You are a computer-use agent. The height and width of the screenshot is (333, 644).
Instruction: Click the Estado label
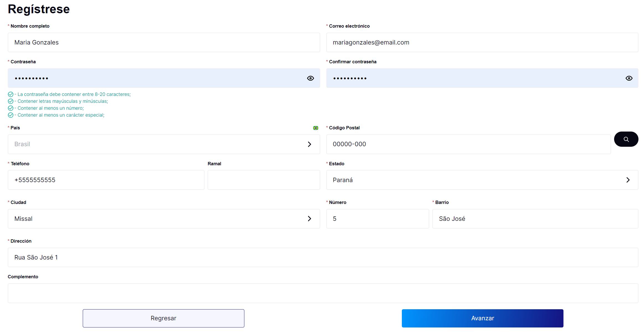[337, 164]
